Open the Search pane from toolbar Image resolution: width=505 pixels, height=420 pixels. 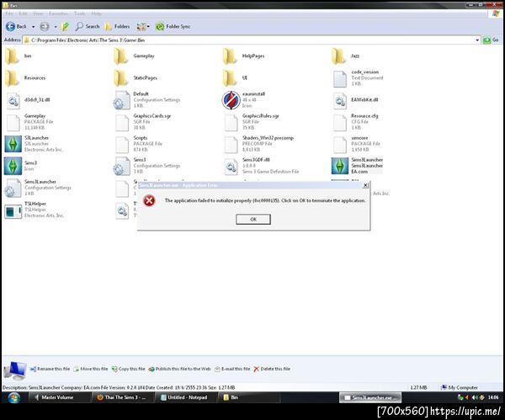pyautogui.click(x=88, y=26)
